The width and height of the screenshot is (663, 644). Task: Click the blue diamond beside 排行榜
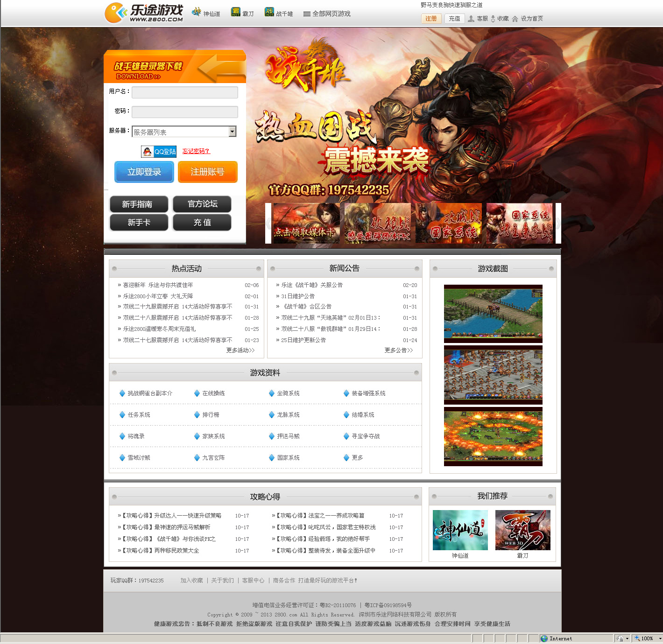click(197, 415)
